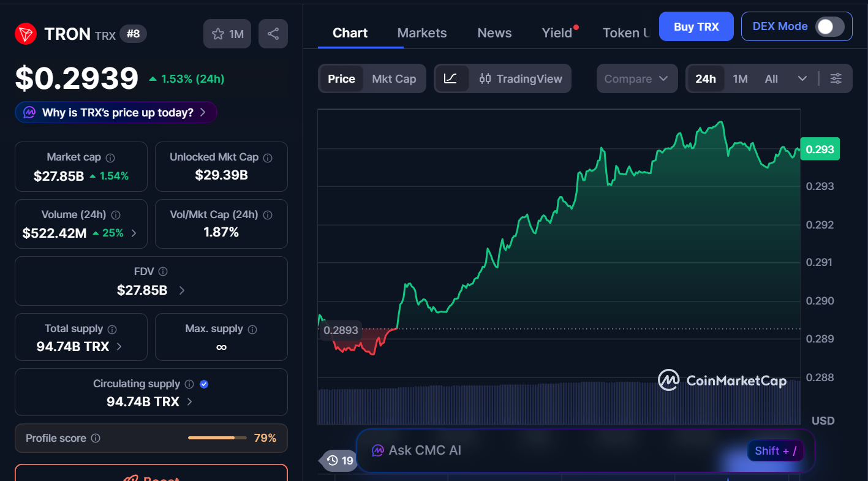Toggle DEX Mode switch
Screen dimensions: 868x481
[x=829, y=26]
